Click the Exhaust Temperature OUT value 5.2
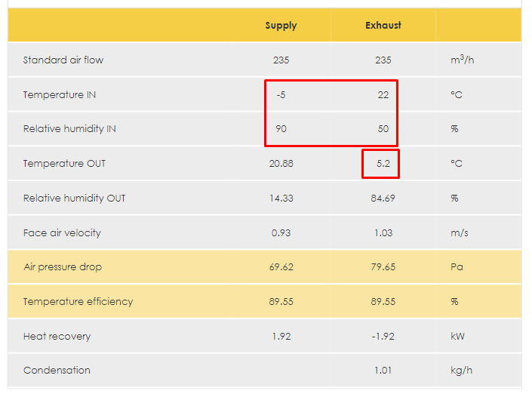 pos(383,164)
